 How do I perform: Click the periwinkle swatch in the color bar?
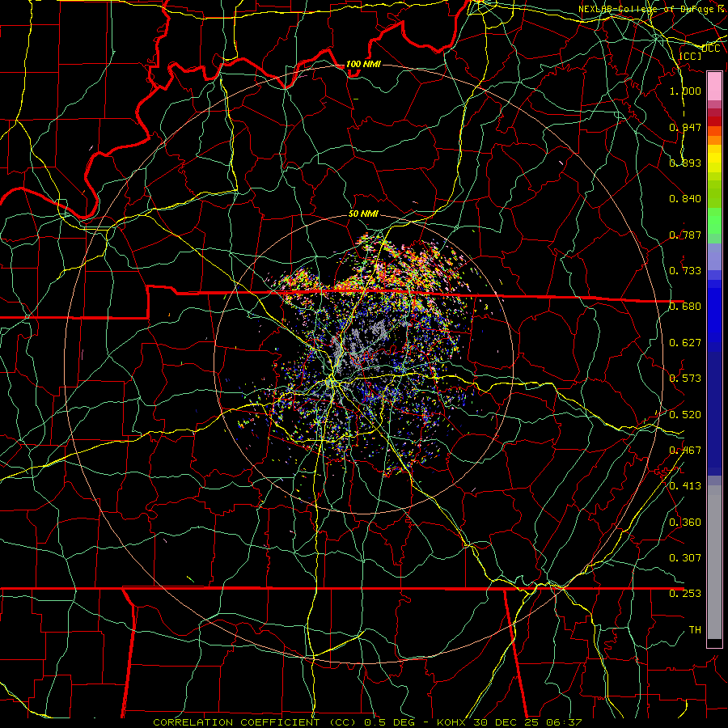click(714, 256)
